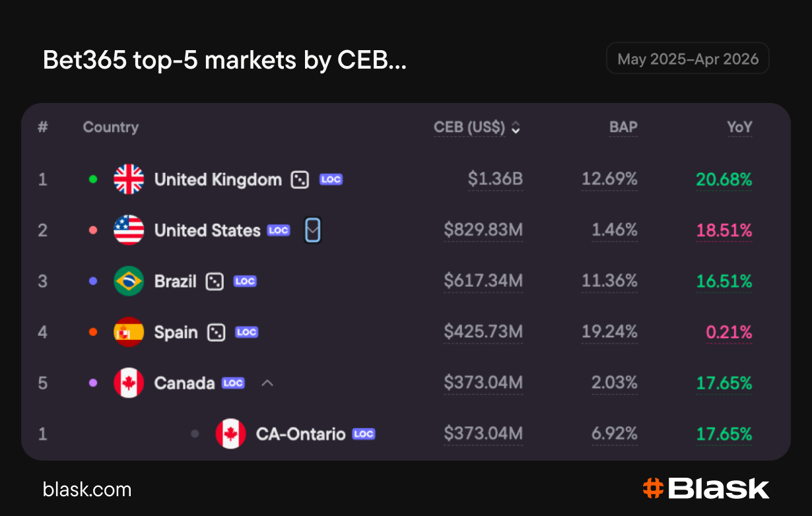This screenshot has width=812, height=516.
Task: Click the dice icon beside Brazil
Action: pyautogui.click(x=215, y=282)
